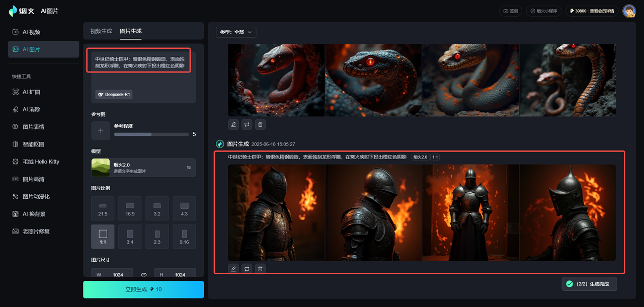This screenshot has width=644, height=307.
Task: Open AI 视频 in sidebar
Action: pyautogui.click(x=43, y=32)
